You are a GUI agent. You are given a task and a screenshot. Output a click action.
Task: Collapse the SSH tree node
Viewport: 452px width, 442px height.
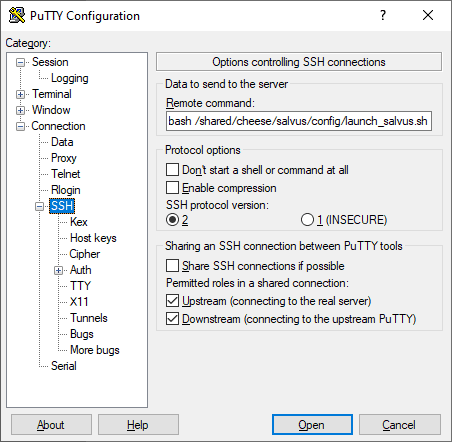(40, 207)
